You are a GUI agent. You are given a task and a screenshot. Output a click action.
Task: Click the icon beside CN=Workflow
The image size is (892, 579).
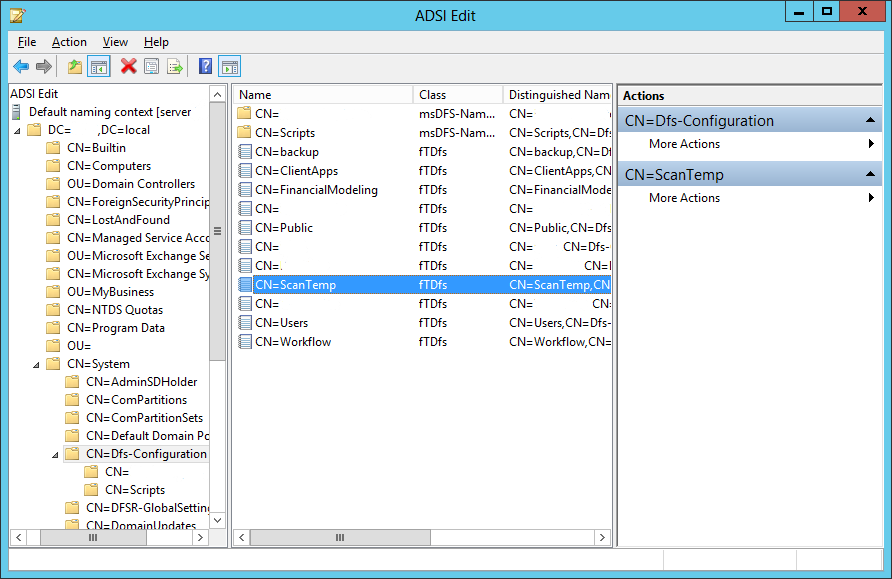[x=245, y=342]
